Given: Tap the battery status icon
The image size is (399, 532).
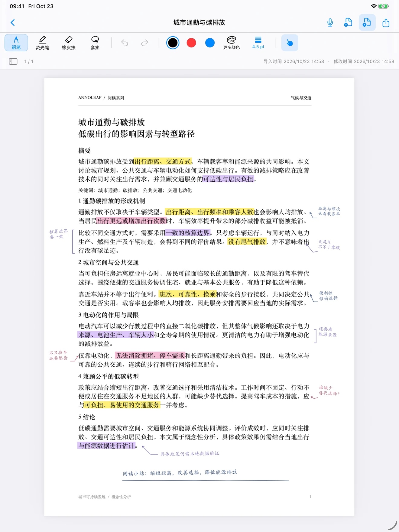Looking at the screenshot, I should pos(383,6).
